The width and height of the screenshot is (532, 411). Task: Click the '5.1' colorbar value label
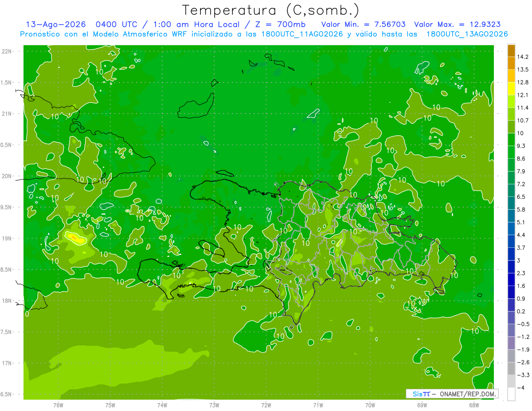521,222
